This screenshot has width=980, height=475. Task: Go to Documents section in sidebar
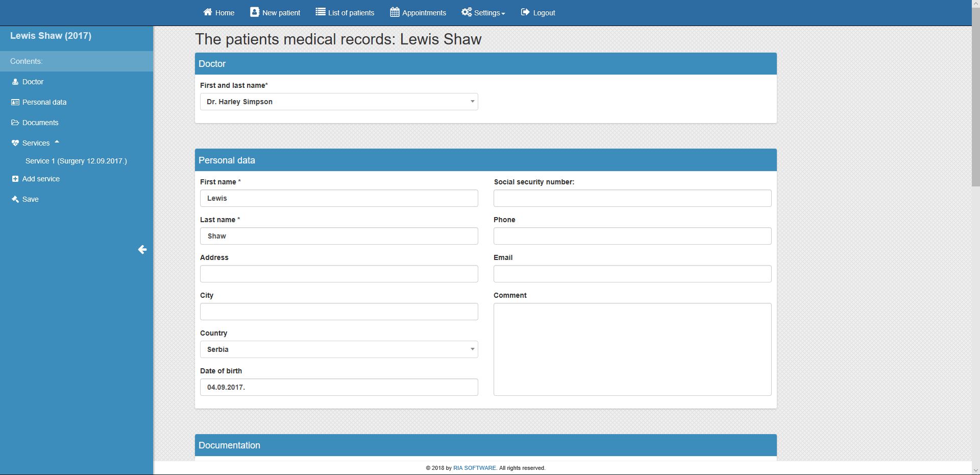[40, 123]
